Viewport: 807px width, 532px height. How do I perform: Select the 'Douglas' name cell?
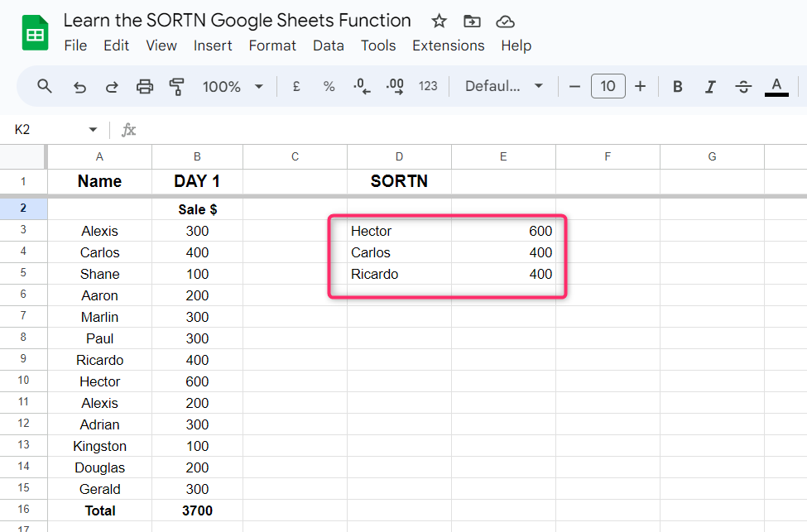click(100, 467)
